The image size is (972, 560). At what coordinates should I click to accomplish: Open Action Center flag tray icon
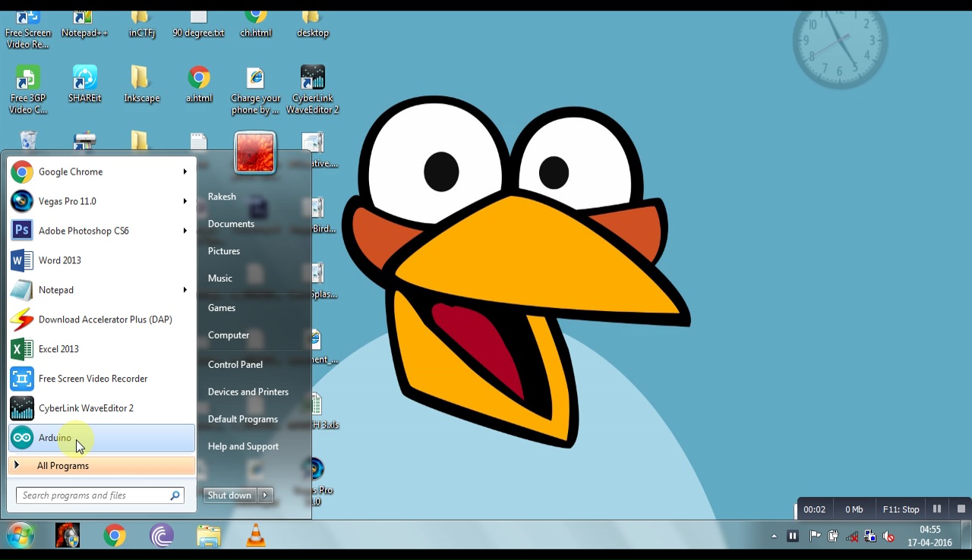[815, 536]
